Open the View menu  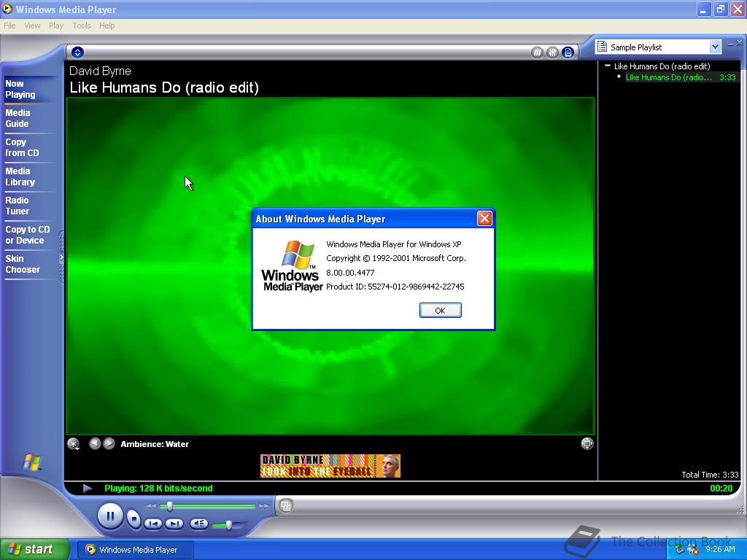tap(32, 26)
